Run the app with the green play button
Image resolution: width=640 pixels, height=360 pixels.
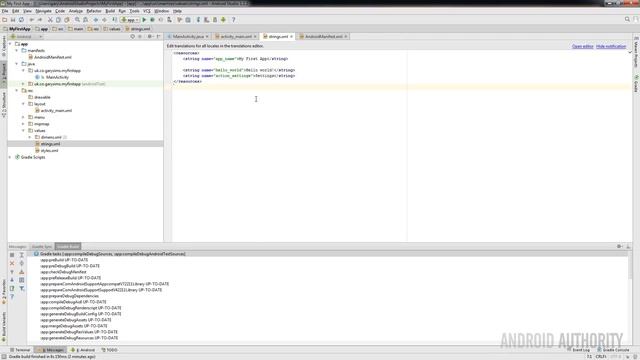coord(144,20)
